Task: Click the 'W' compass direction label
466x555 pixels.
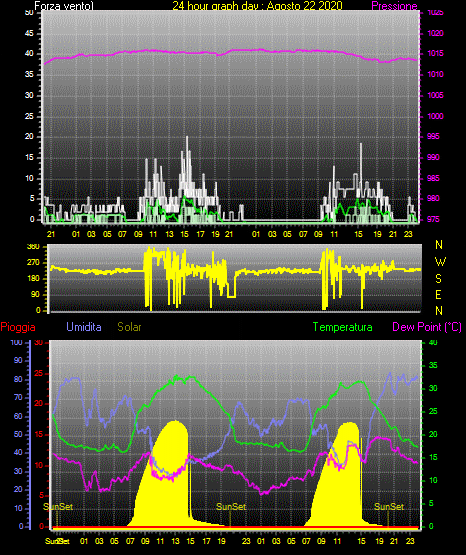Action: pos(440,262)
